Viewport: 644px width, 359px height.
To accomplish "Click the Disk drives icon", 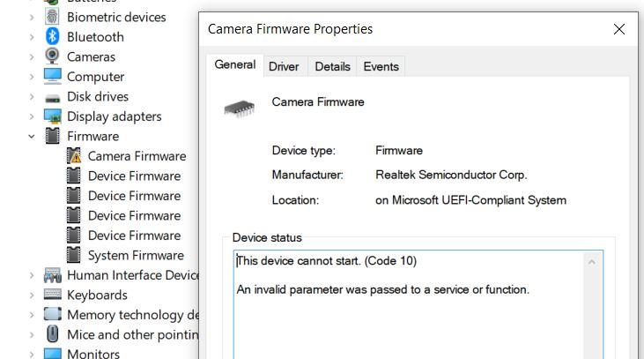I will click(53, 97).
